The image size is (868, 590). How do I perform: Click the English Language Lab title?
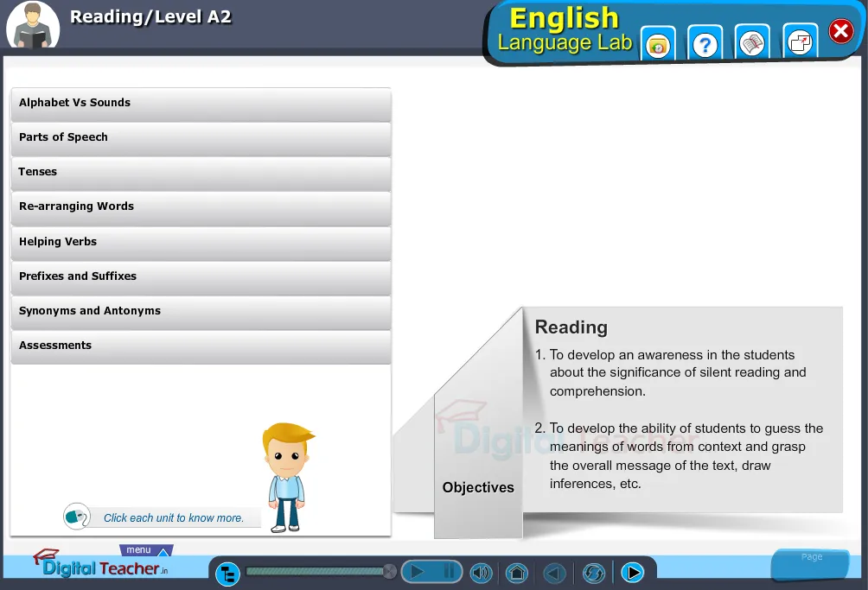click(x=565, y=30)
